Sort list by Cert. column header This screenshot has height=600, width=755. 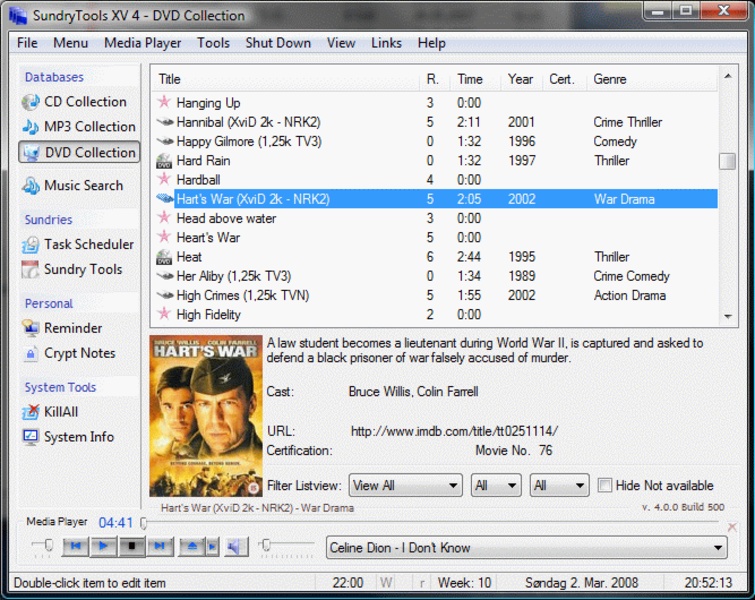tap(565, 79)
